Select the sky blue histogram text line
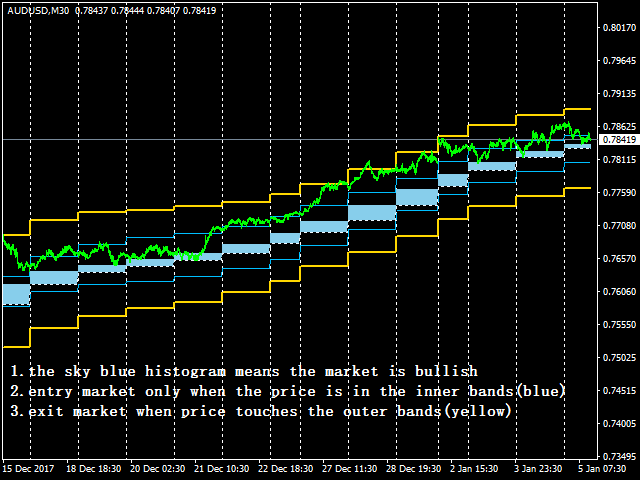 point(245,371)
